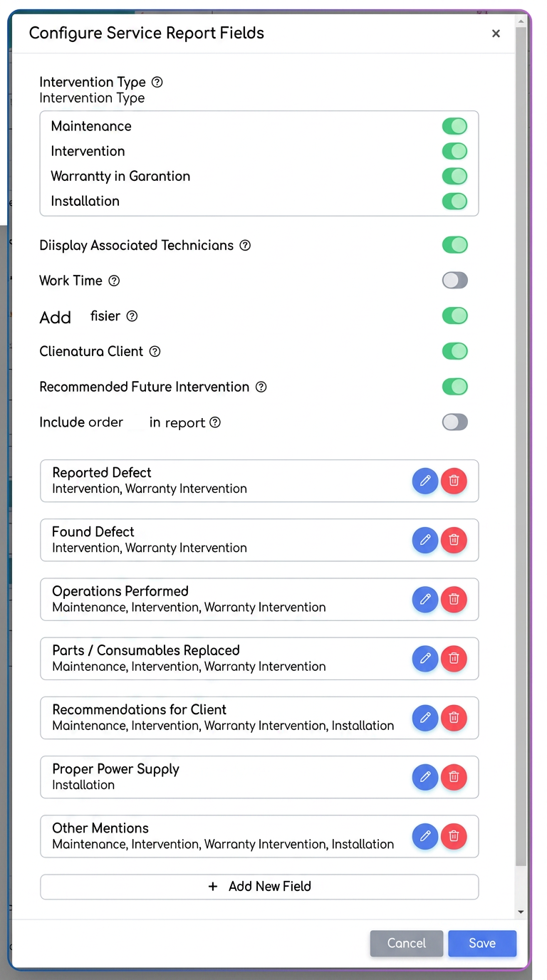Image resolution: width=547 pixels, height=980 pixels.
Task: Click the Add New Field button
Action: coord(259,887)
